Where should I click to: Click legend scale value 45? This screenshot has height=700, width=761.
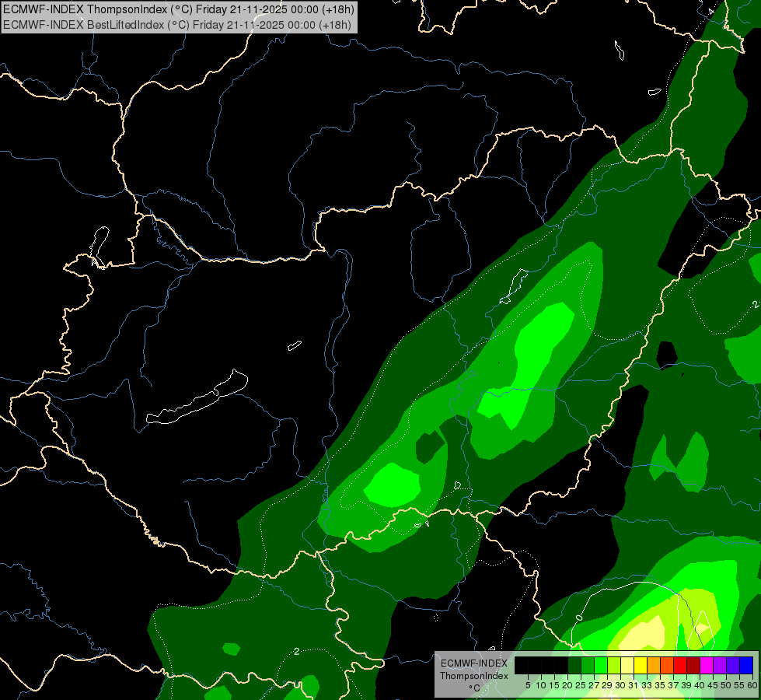pos(714,685)
